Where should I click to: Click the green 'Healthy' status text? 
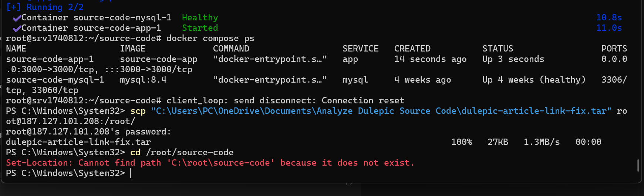click(200, 18)
